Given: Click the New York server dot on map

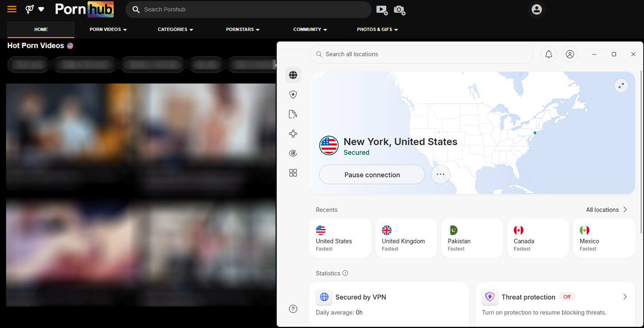Looking at the screenshot, I should pyautogui.click(x=535, y=133).
